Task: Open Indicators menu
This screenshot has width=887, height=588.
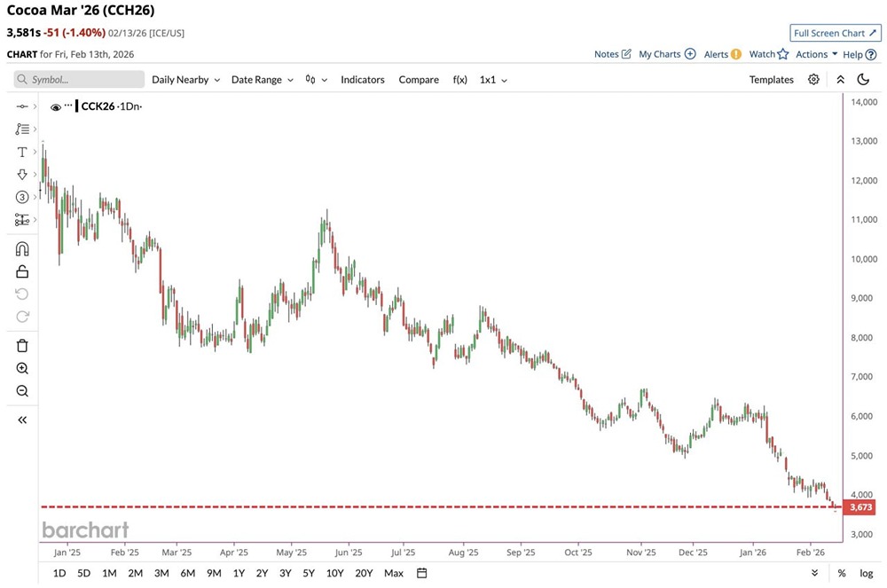Action: pos(363,80)
